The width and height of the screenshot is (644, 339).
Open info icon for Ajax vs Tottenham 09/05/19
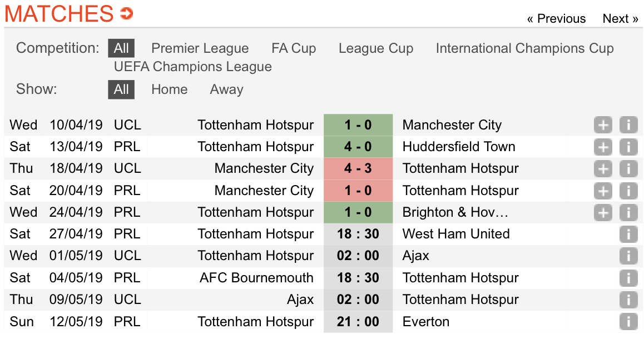coord(628,300)
